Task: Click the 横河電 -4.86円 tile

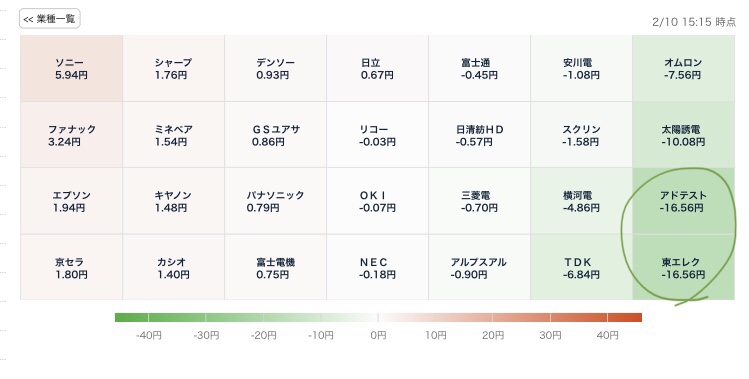Action: [x=581, y=201]
